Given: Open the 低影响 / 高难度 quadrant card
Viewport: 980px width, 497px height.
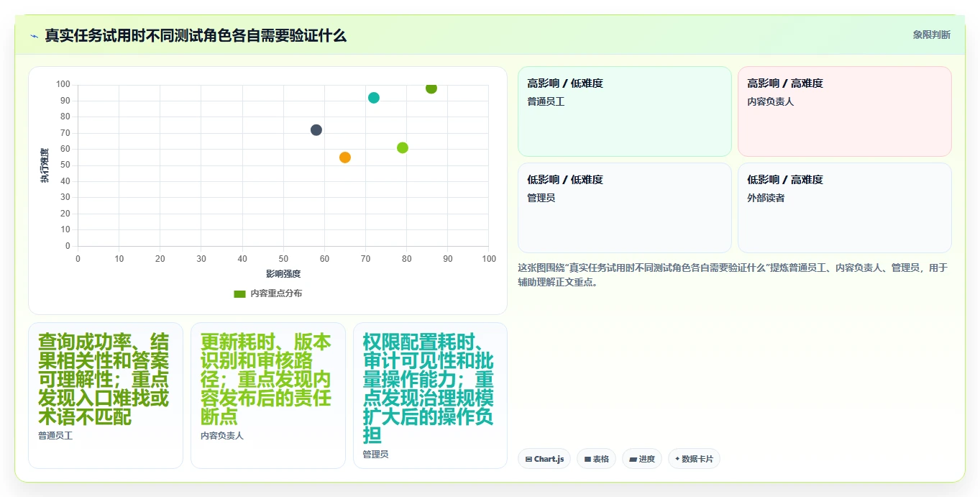Looking at the screenshot, I should click(x=845, y=208).
